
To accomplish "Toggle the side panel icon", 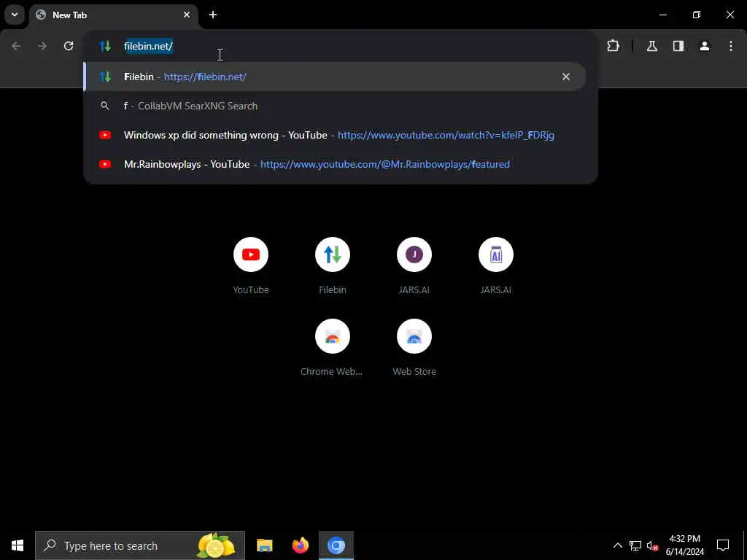I will pyautogui.click(x=678, y=46).
